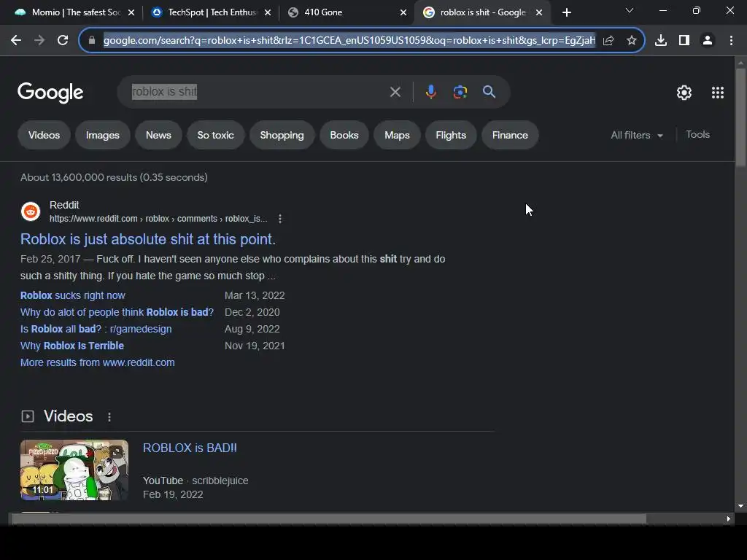Share this page from the address bar
Image resolution: width=747 pixels, height=560 pixels.
click(x=608, y=41)
